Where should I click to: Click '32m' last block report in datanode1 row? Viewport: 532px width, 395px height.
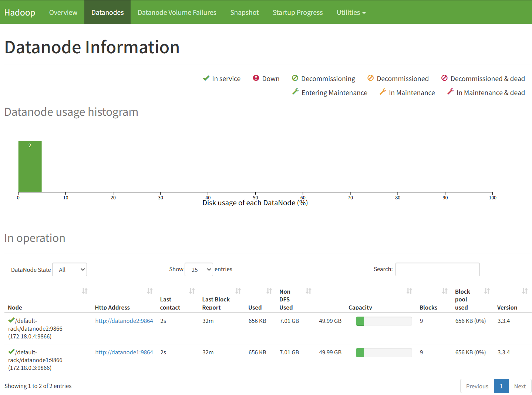(x=208, y=352)
